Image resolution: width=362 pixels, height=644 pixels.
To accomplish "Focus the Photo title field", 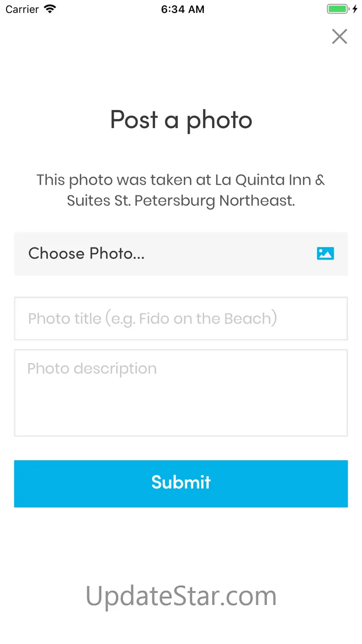I will [181, 319].
